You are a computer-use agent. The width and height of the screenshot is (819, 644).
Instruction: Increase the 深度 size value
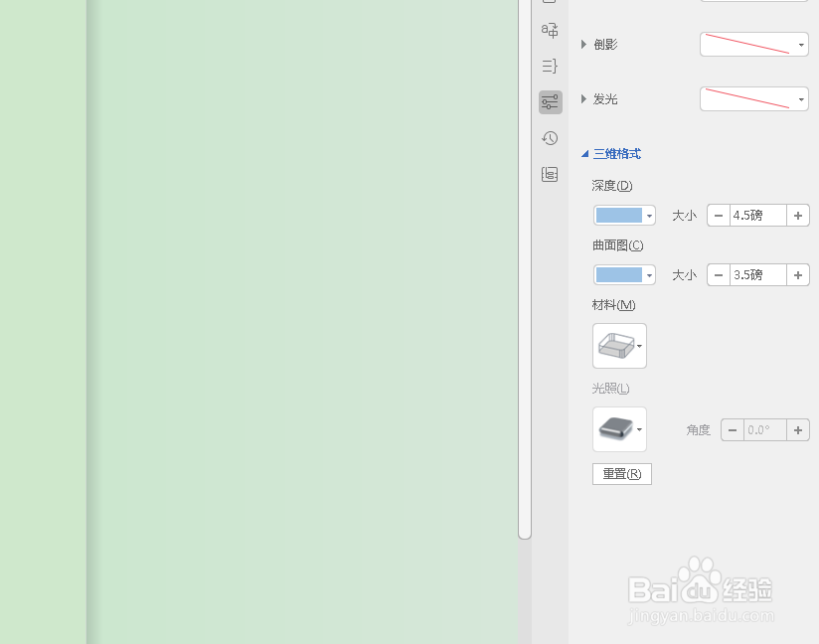click(797, 216)
